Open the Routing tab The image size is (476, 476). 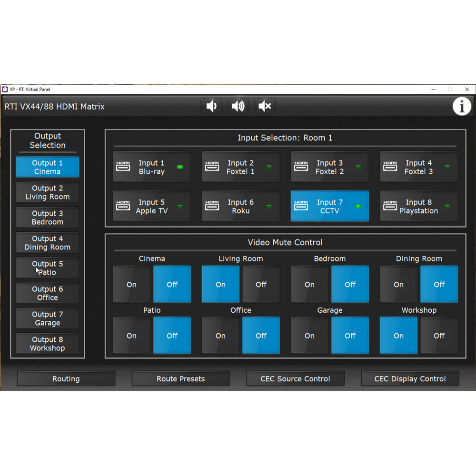tap(66, 379)
